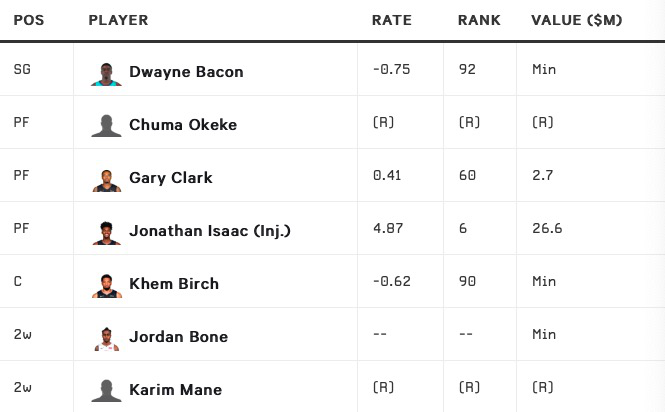Select the Karim Mane name link

[175, 390]
